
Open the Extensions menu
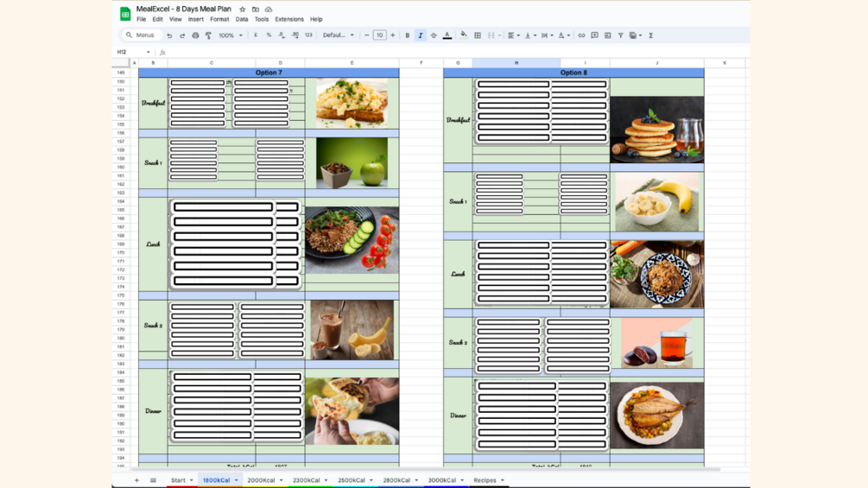tap(289, 19)
